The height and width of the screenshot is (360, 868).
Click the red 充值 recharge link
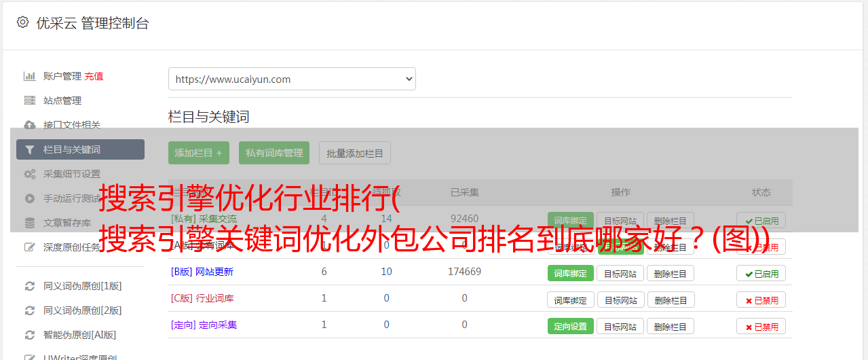coord(94,76)
